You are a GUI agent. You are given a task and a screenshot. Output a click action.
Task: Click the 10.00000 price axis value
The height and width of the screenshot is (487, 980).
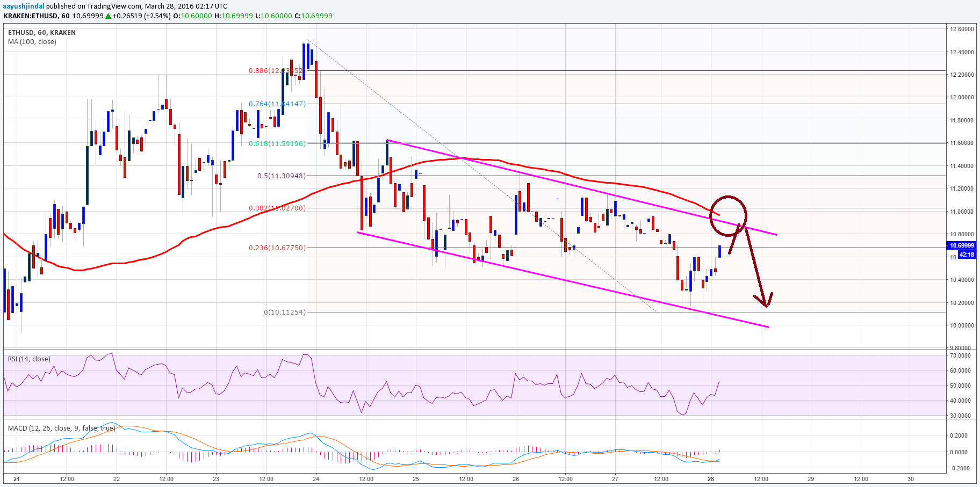point(962,325)
